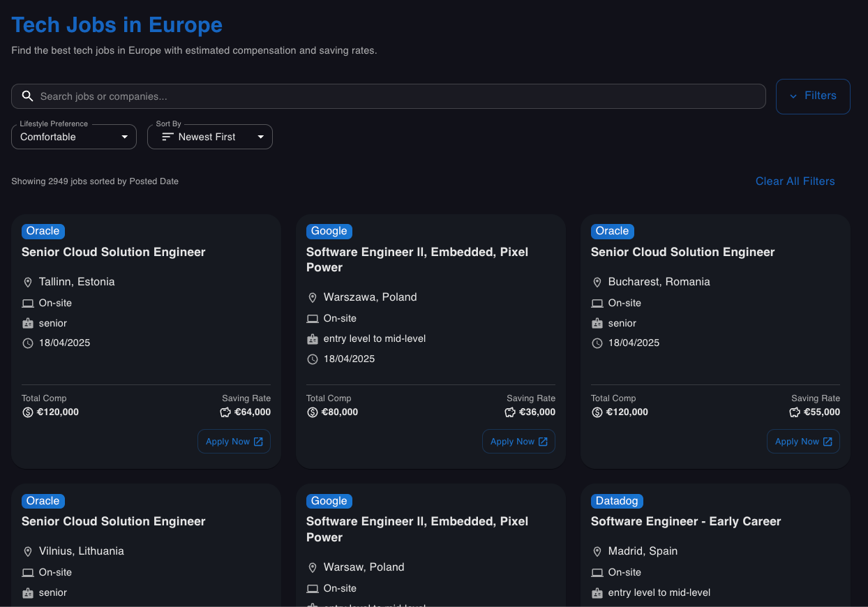Click piggy bank icon beside €64,000
Viewport: 868px width, 607px height.
pos(225,412)
